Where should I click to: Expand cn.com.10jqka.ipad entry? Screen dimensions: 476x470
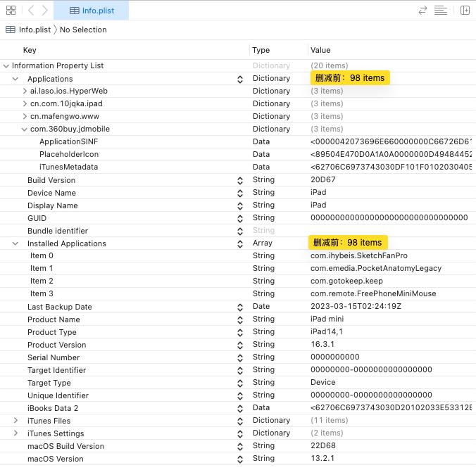(x=25, y=103)
